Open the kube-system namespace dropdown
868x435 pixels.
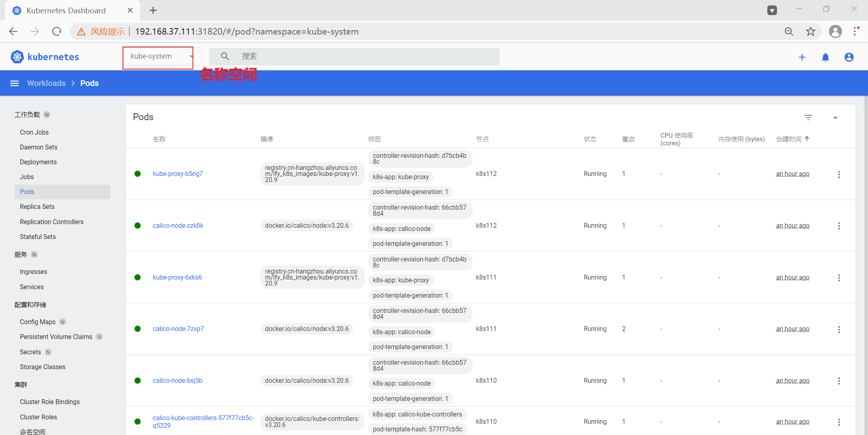point(162,57)
